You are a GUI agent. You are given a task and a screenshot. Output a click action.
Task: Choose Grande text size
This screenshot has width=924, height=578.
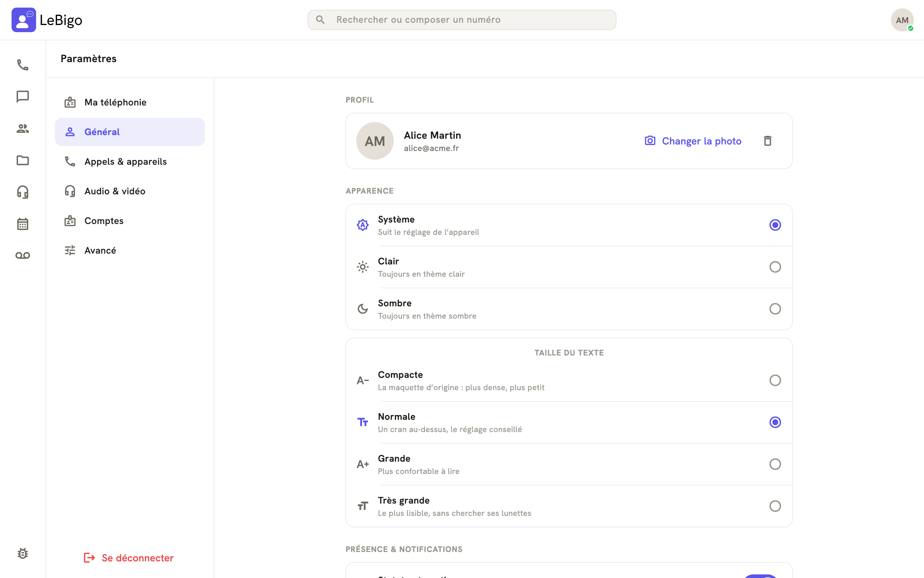[569, 464]
